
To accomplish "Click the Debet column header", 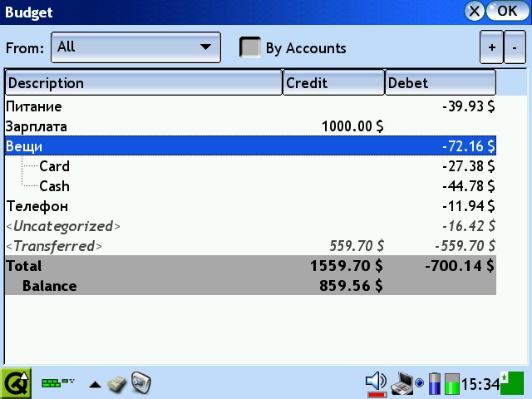I will coord(440,83).
